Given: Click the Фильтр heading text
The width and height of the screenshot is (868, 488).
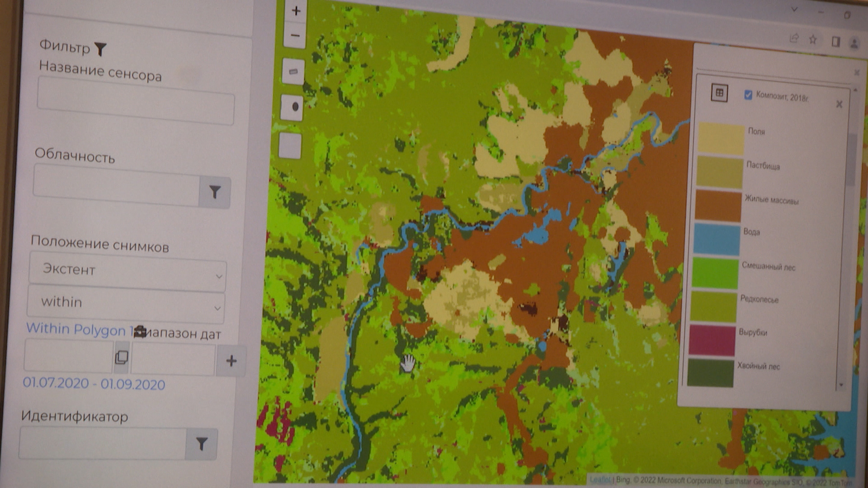Looking at the screenshot, I should click(65, 46).
